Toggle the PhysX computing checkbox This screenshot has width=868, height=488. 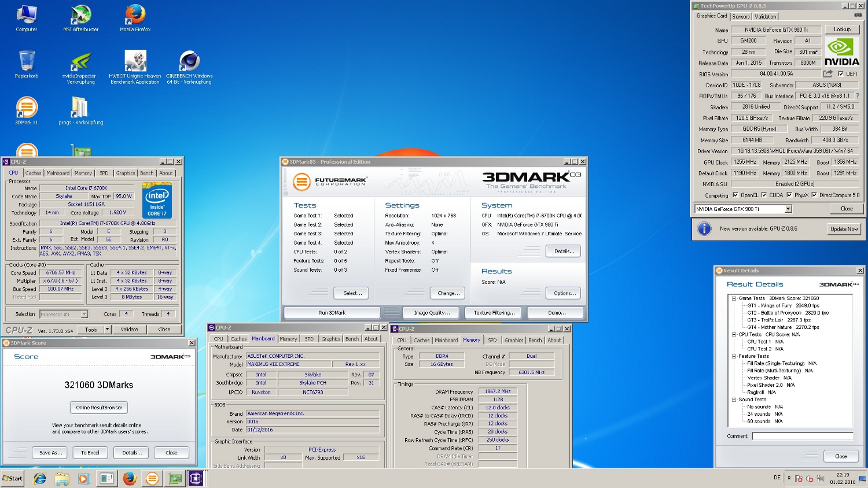789,195
